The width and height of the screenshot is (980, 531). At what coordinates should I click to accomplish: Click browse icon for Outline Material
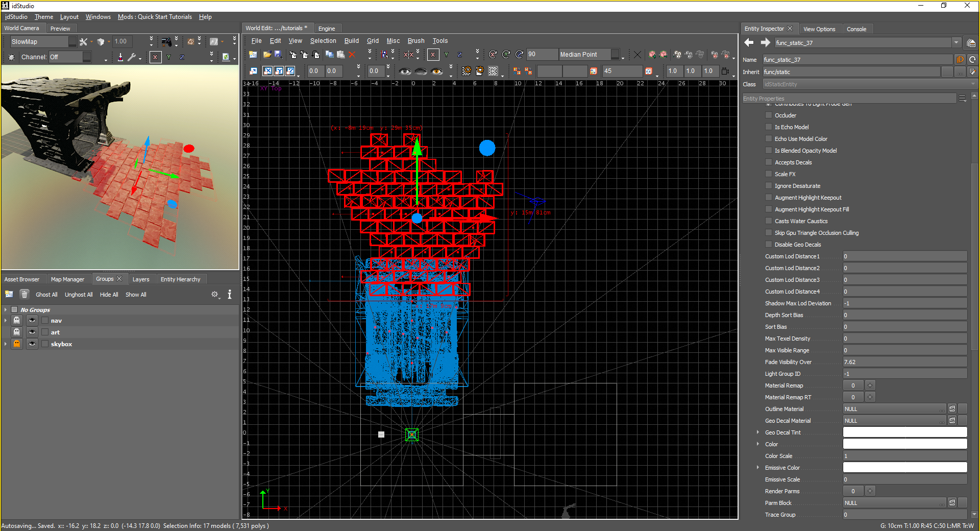coord(952,409)
